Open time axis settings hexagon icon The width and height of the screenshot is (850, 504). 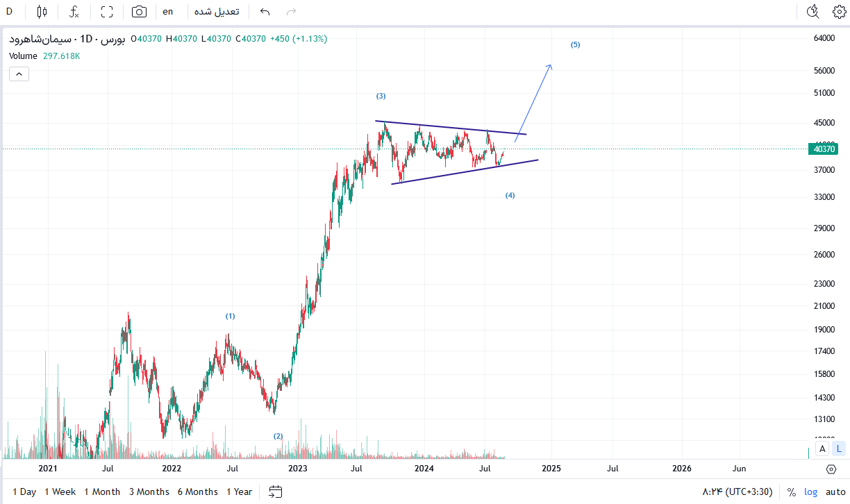[831, 469]
